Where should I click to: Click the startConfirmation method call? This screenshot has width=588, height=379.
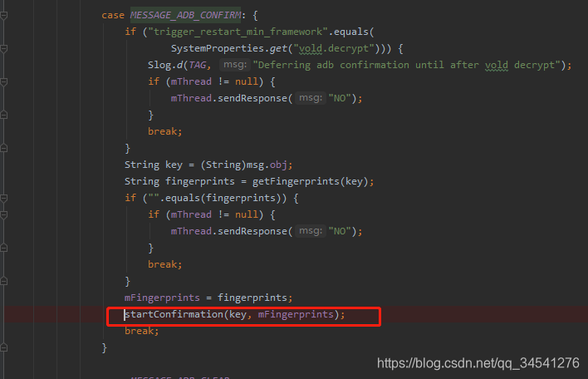[x=174, y=314]
